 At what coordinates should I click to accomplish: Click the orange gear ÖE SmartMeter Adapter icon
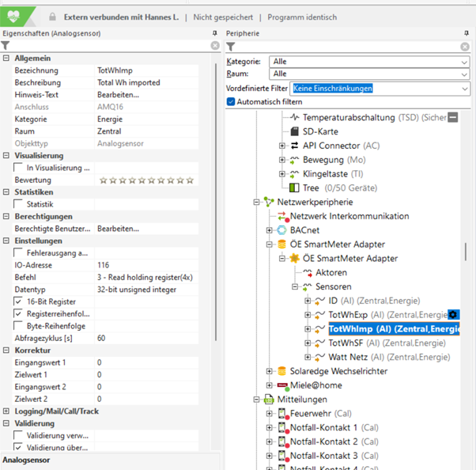[x=294, y=258]
